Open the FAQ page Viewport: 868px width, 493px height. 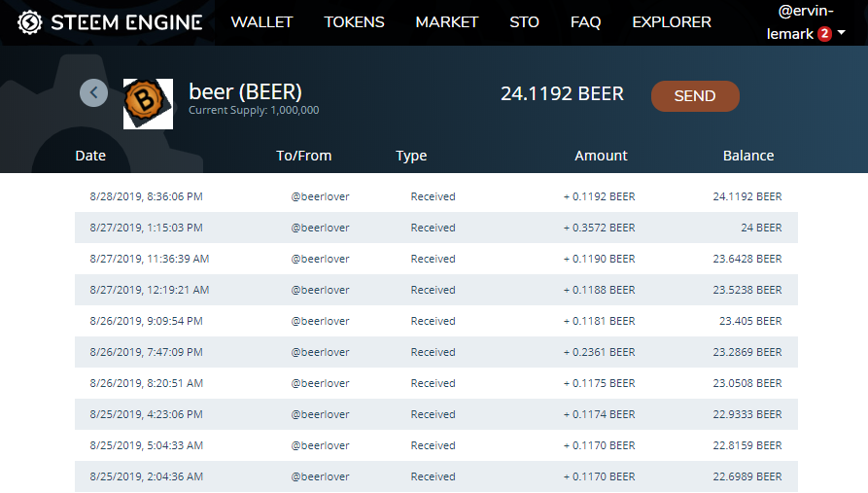point(585,21)
